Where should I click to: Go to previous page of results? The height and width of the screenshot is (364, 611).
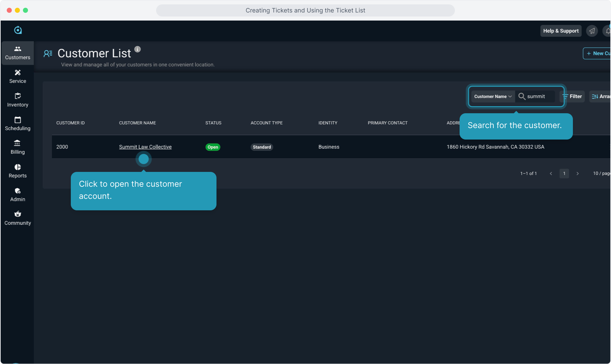tap(551, 174)
